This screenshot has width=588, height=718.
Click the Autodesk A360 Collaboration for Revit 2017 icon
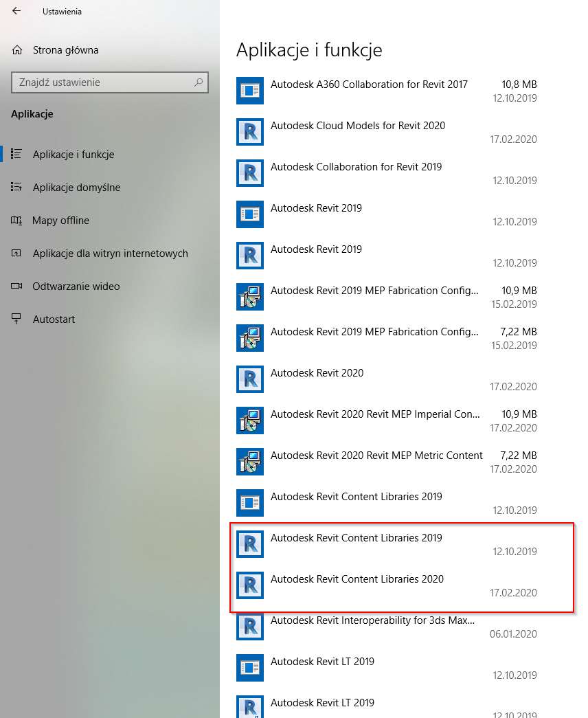[250, 91]
